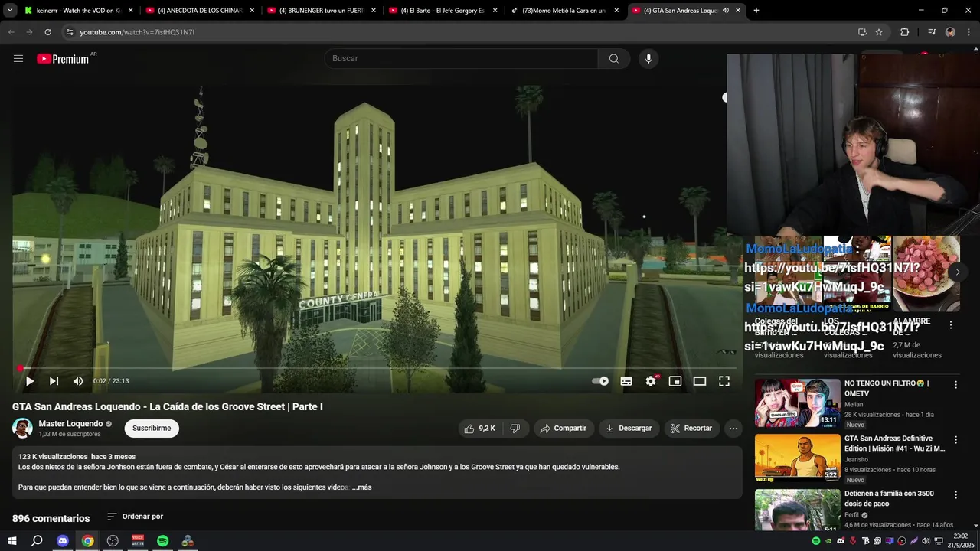Open the tab search dropdown arrow
This screenshot has width=980, height=551.
(10, 11)
